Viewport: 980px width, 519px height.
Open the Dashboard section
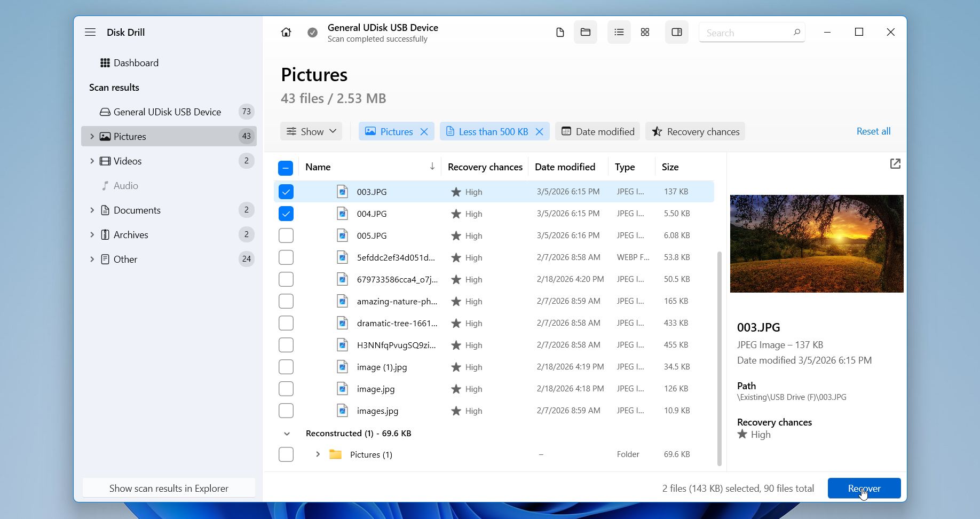(136, 62)
